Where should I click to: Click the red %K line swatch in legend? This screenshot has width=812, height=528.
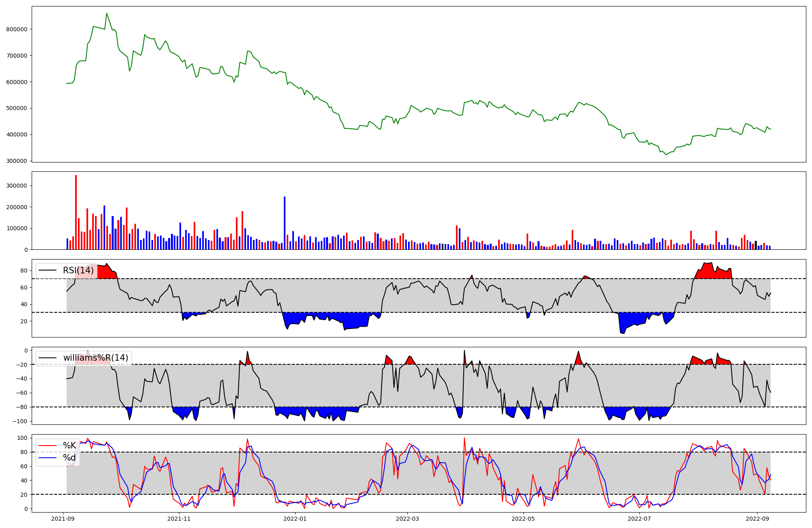click(48, 446)
